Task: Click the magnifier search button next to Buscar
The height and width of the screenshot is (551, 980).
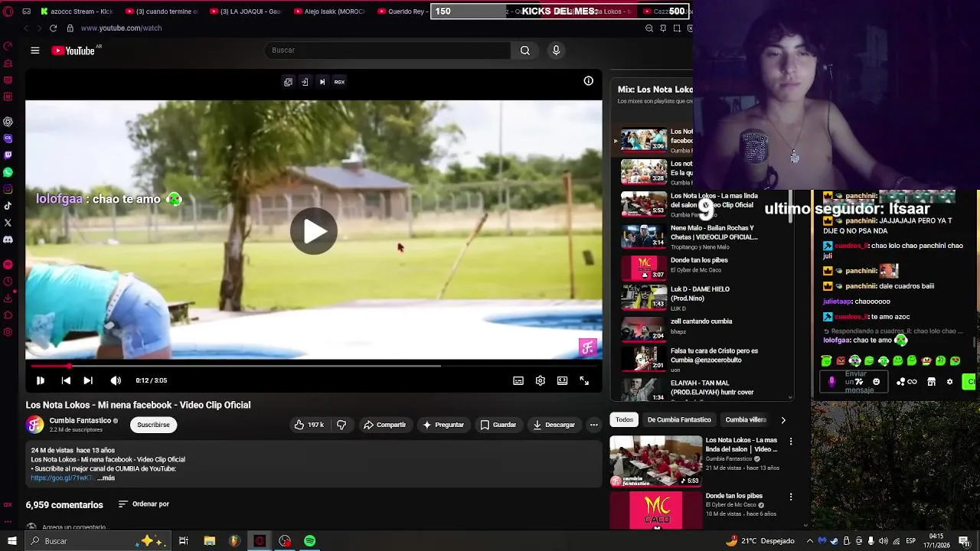Action: click(525, 51)
